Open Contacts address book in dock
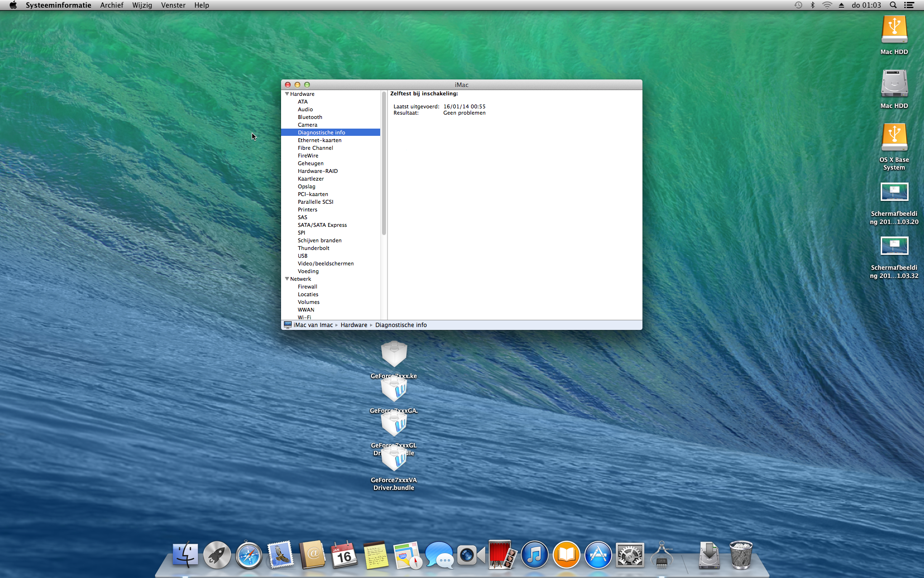Screen dimensions: 924x578 pyautogui.click(x=312, y=555)
